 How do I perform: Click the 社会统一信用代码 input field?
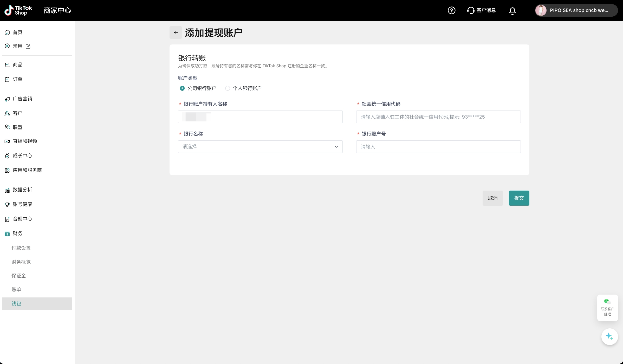(438, 117)
